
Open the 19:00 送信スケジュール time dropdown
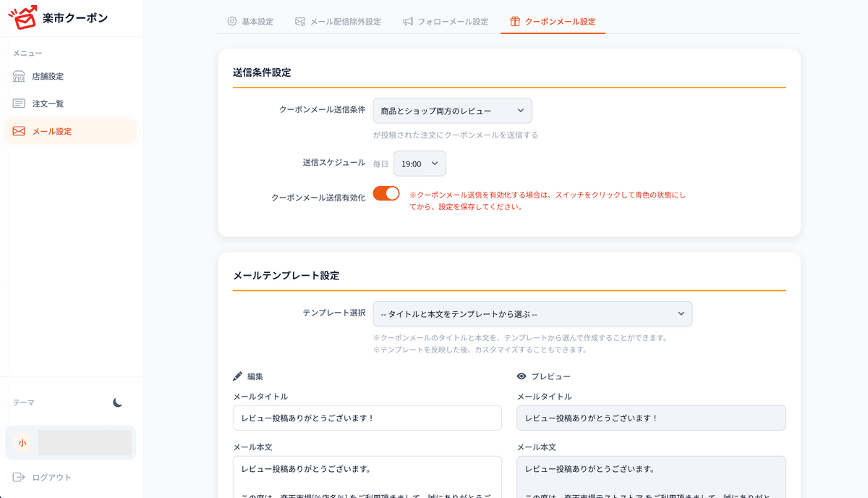420,164
